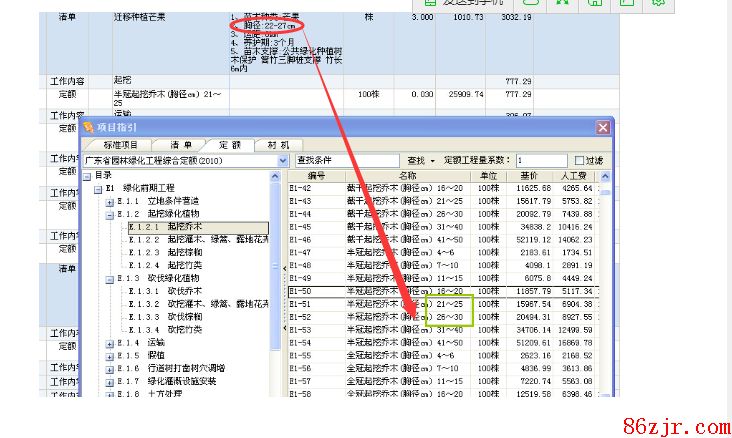Open the 广东省园林绿化工程综合定额 dropdown

click(x=283, y=160)
